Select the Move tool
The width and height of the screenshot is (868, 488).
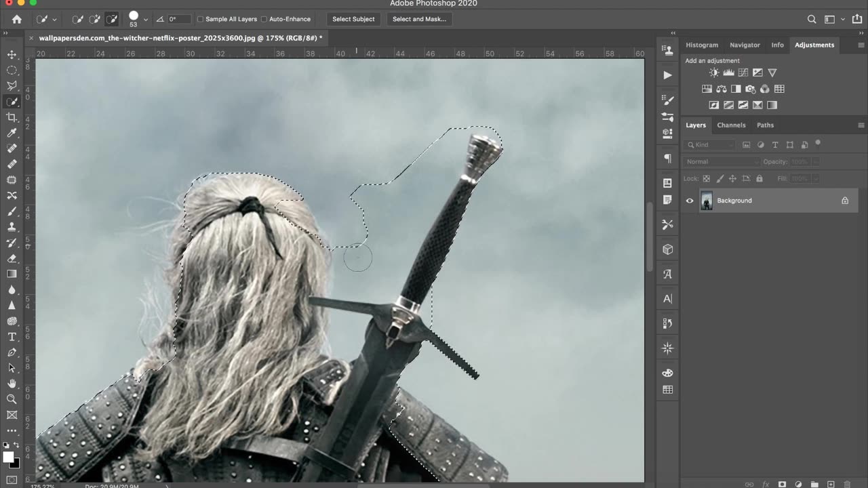[12, 54]
